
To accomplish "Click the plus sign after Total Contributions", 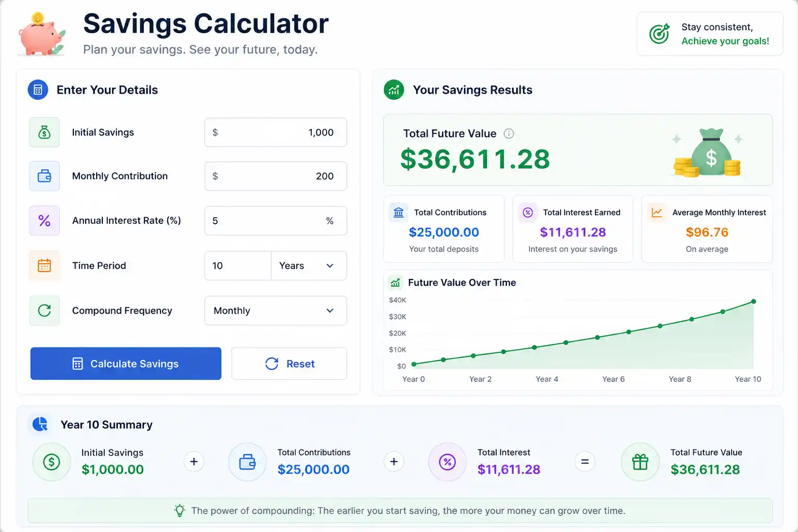I will [394, 461].
